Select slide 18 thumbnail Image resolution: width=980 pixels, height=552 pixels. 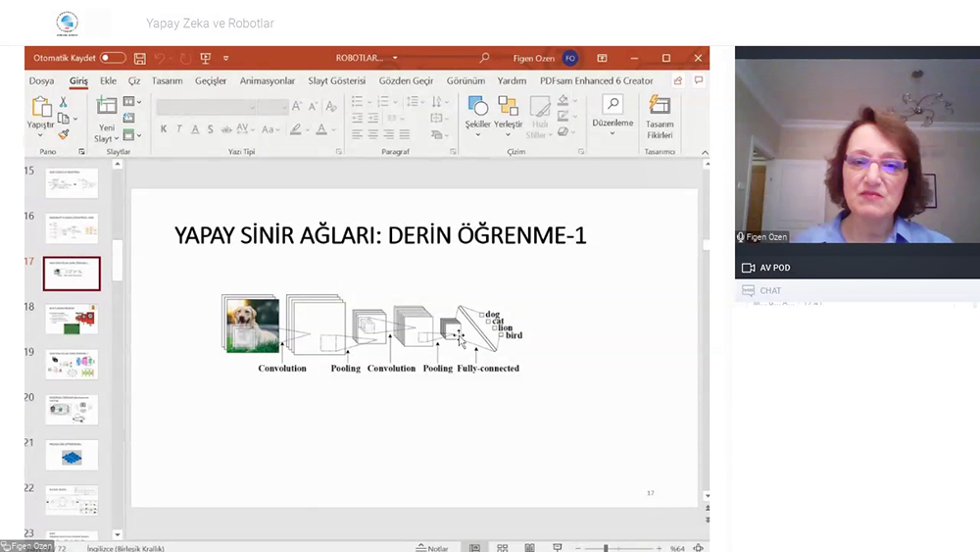coord(72,319)
